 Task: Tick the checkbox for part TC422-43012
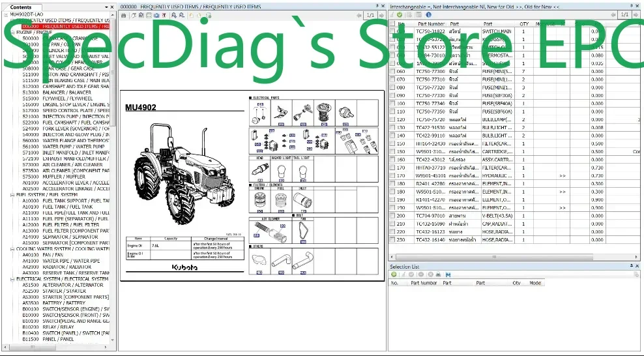pyautogui.click(x=392, y=159)
